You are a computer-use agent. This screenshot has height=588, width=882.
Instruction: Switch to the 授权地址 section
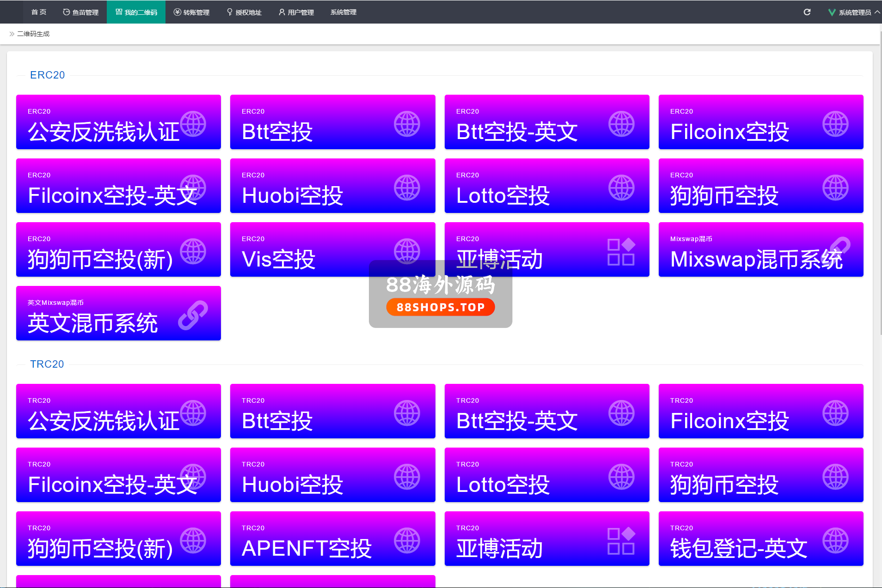coord(244,12)
